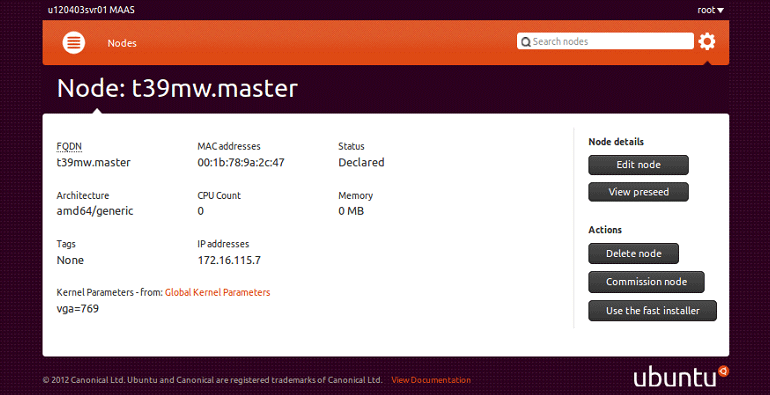Viewport: 770px width, 395px height.
Task: Click the kernel parameter vga=769
Action: pos(78,309)
